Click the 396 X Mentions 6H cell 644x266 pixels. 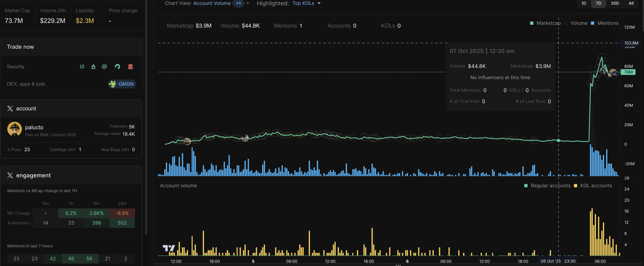(x=97, y=223)
